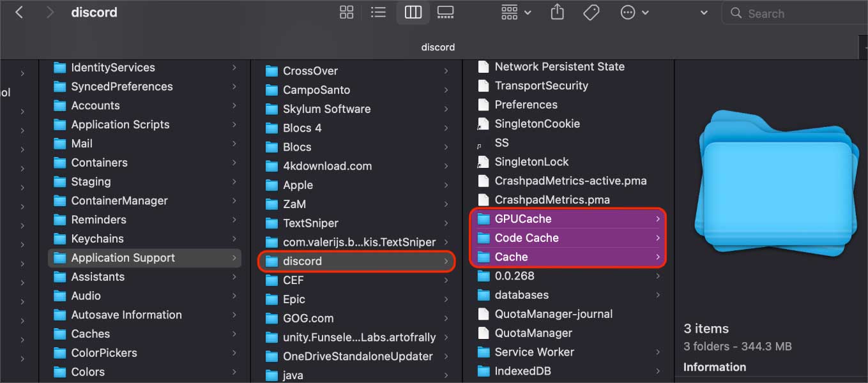
Task: Select the GOG.com folder
Action: (357, 318)
